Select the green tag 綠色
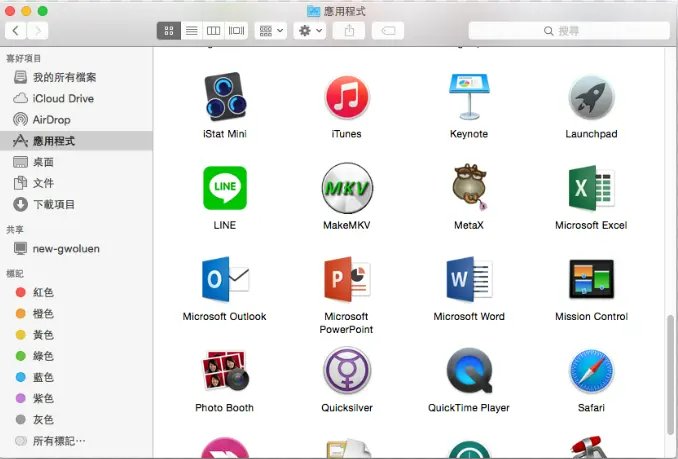This screenshot has width=678, height=459. pyautogui.click(x=76, y=356)
